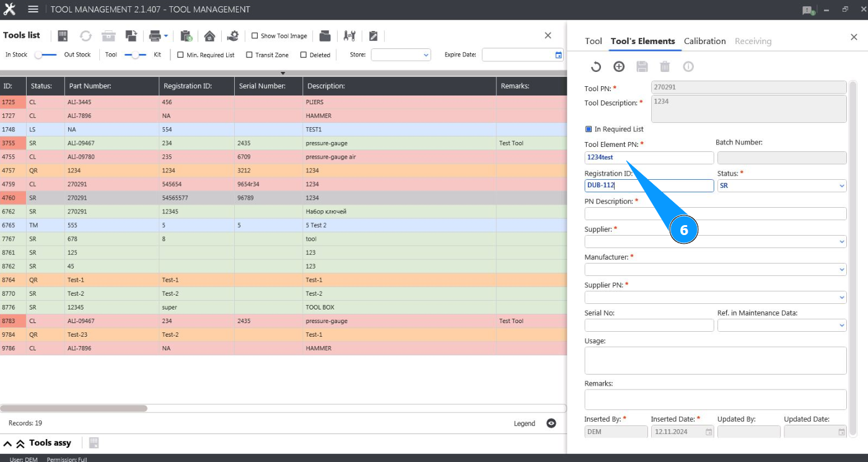Tick the Transit Zone checkbox
The image size is (868, 462).
[x=249, y=55]
